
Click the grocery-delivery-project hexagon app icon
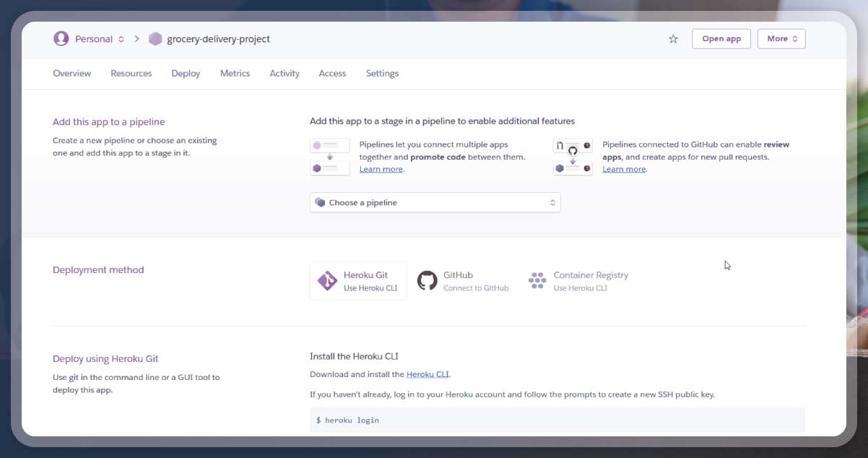point(155,39)
